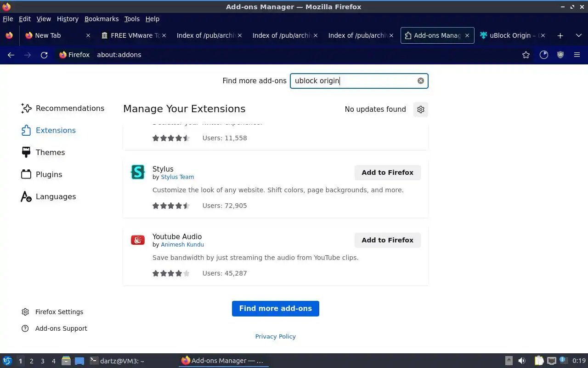This screenshot has height=368, width=588.
Task: Open the dartz@VM3 terminal taskbar entry
Action: click(x=117, y=361)
